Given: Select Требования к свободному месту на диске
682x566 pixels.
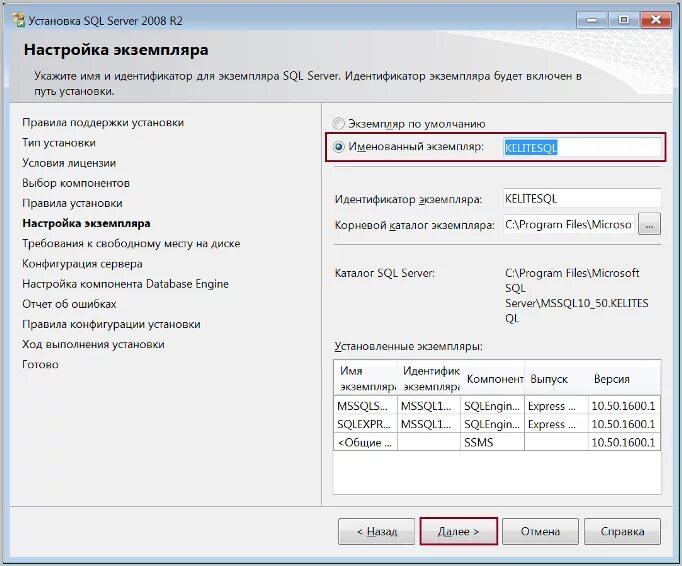Looking at the screenshot, I should pyautogui.click(x=131, y=244).
